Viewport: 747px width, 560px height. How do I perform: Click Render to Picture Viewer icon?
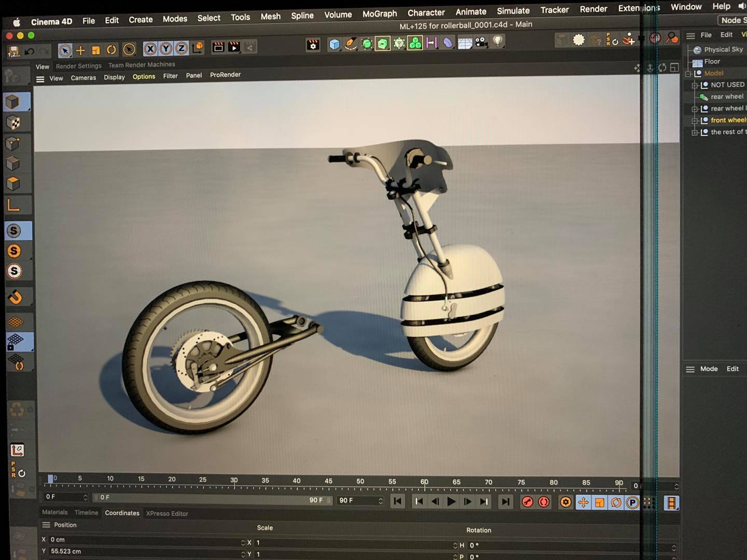pos(234,47)
